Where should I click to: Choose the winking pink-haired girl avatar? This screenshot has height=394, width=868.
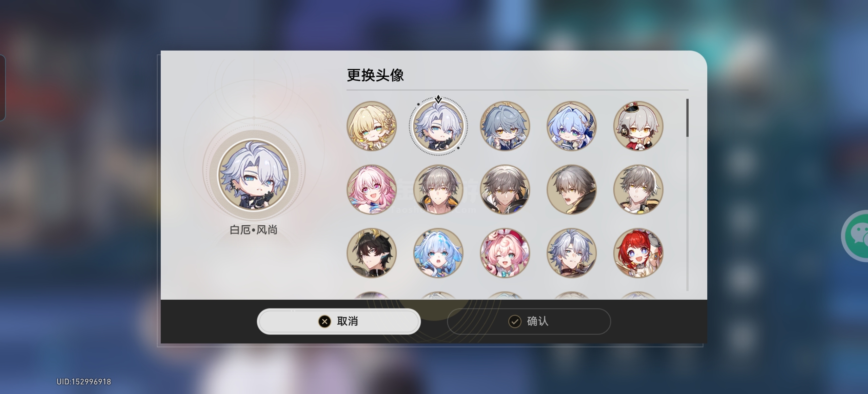(x=505, y=253)
